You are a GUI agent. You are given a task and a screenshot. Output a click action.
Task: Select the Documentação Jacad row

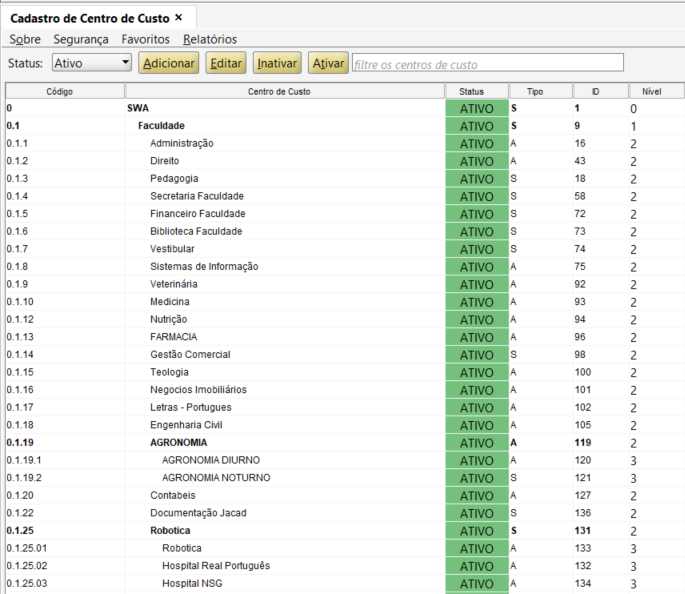pos(345,513)
